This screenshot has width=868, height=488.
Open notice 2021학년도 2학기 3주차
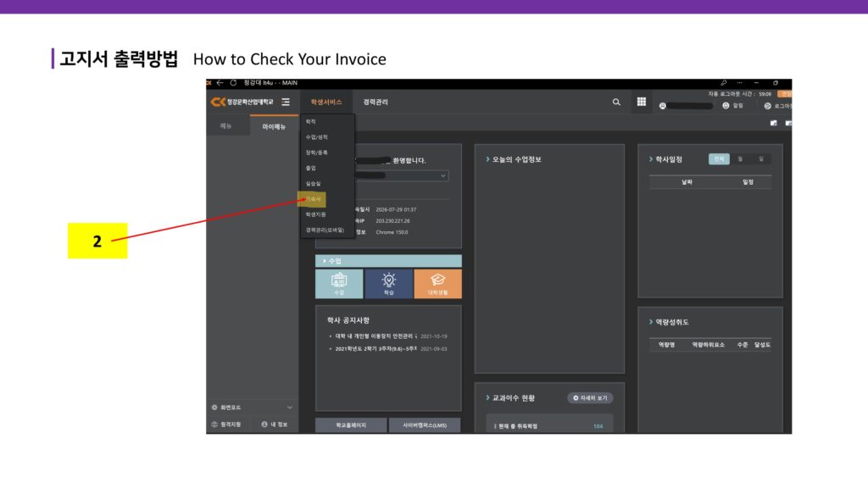coord(376,348)
